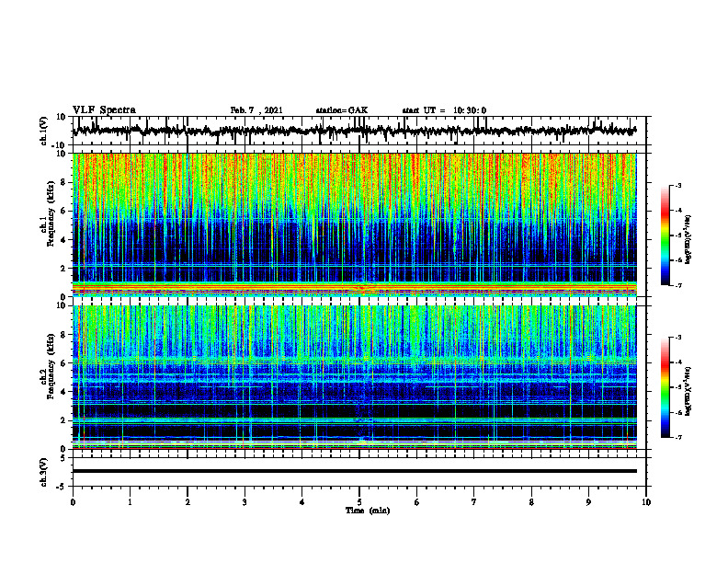728x563 pixels.
Task: Click the ch.3 flat black trace
Action: (x=354, y=471)
